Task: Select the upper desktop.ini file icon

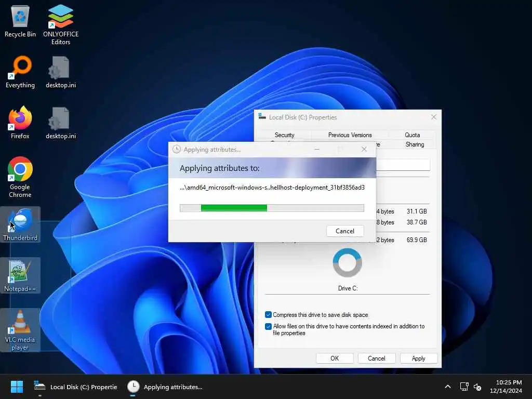Action: pyautogui.click(x=61, y=72)
